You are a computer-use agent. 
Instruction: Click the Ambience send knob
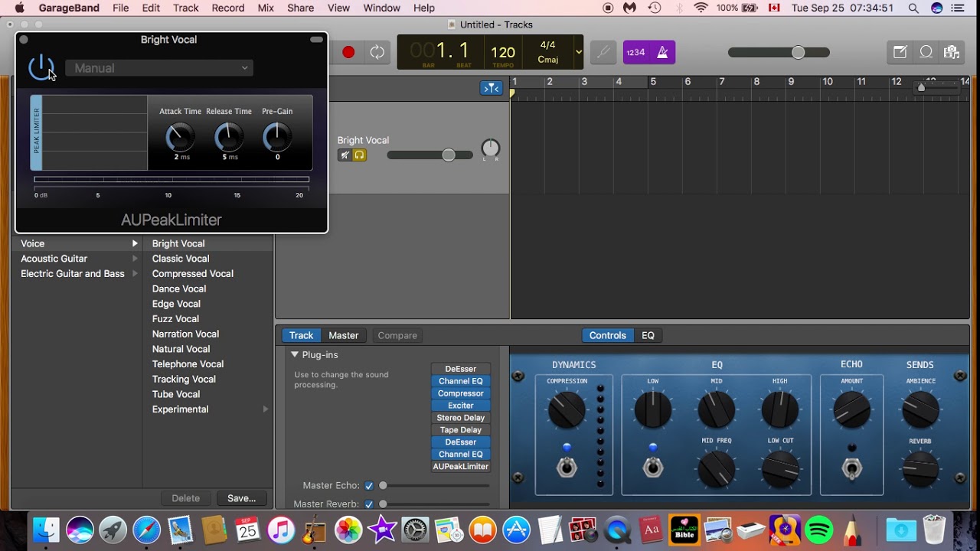coord(920,409)
